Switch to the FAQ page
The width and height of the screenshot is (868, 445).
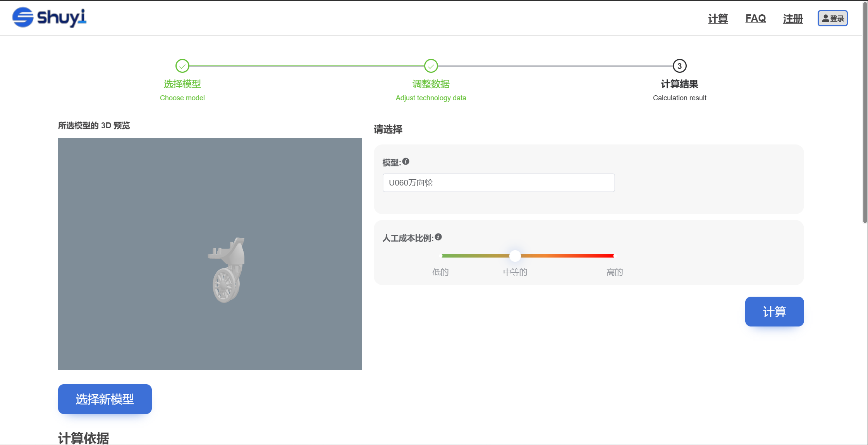(755, 18)
